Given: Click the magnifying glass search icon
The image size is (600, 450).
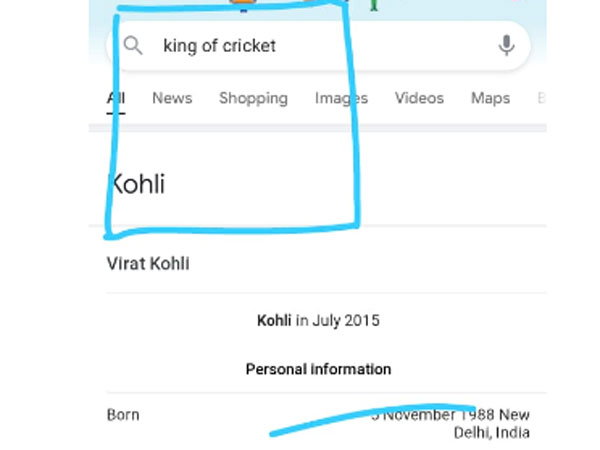Looking at the screenshot, I should 132,46.
